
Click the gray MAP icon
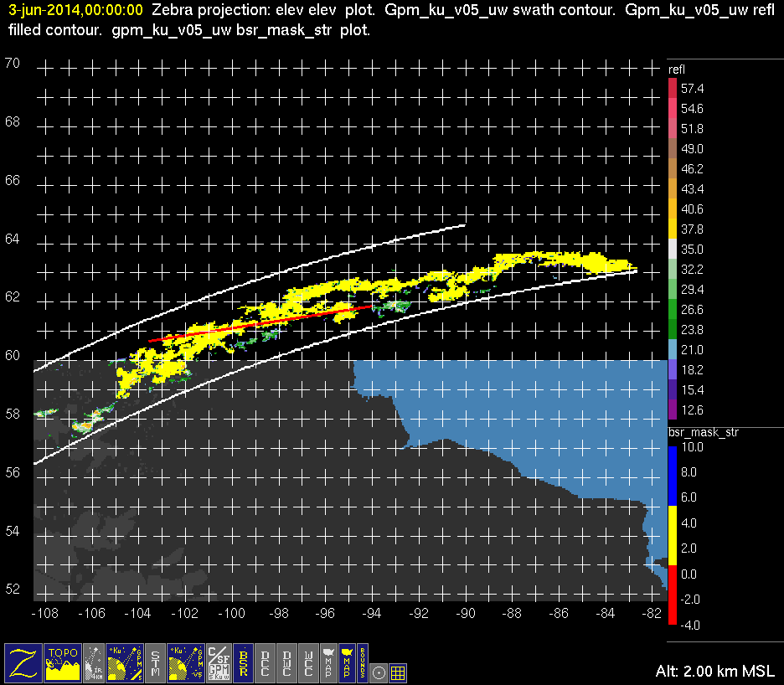(x=328, y=662)
